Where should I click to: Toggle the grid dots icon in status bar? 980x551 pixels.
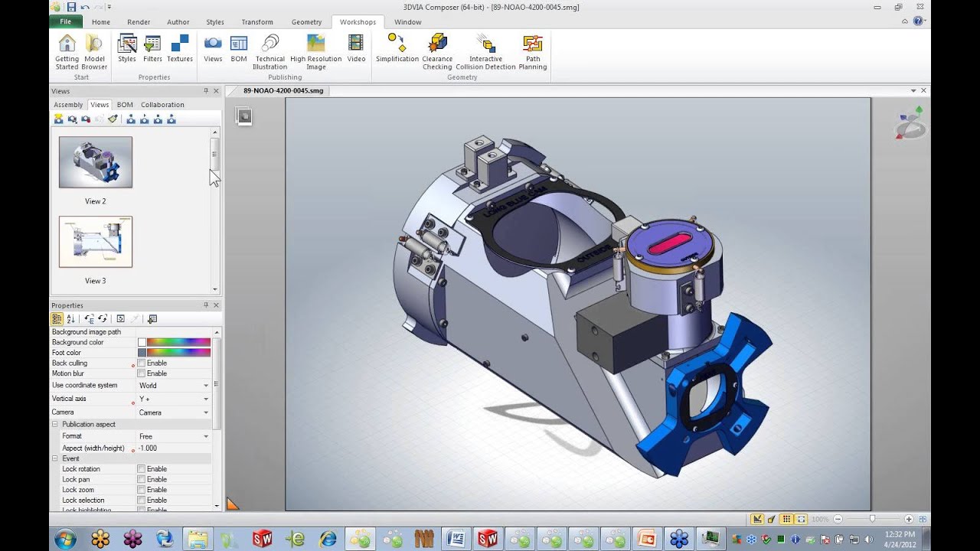786,519
